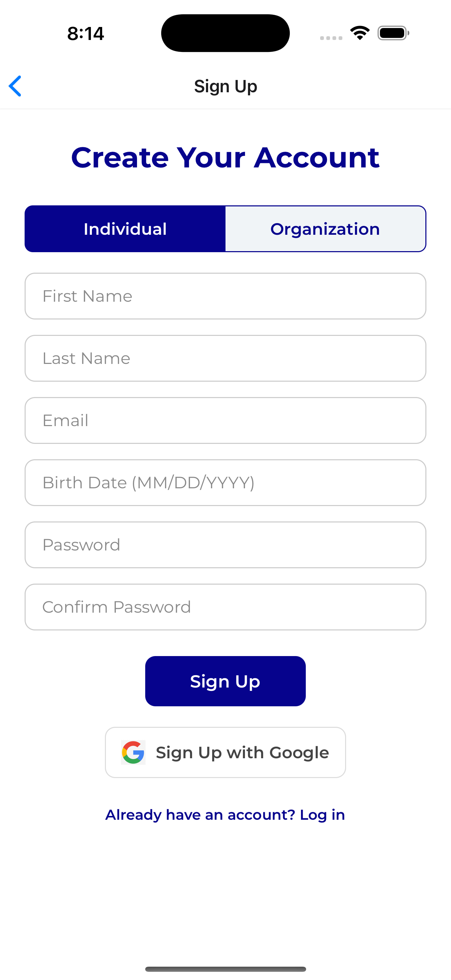Screen dimensions: 451x980
Task: Submit with the blue Sign Up button
Action: 225,681
